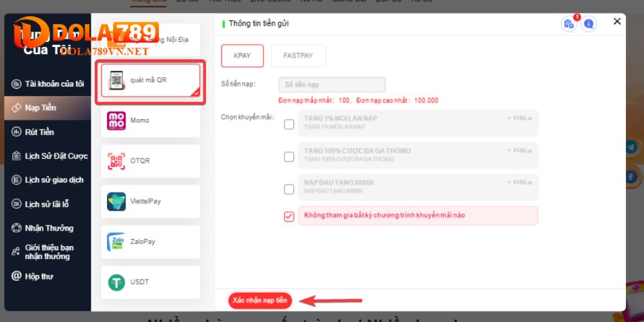Open Lịch Sử Đặt Cược

pos(48,156)
